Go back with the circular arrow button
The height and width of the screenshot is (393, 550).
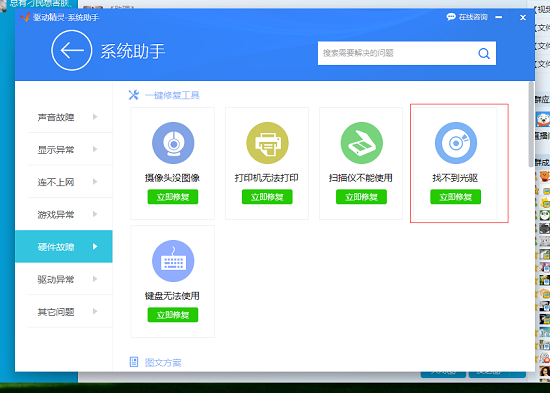[x=72, y=51]
